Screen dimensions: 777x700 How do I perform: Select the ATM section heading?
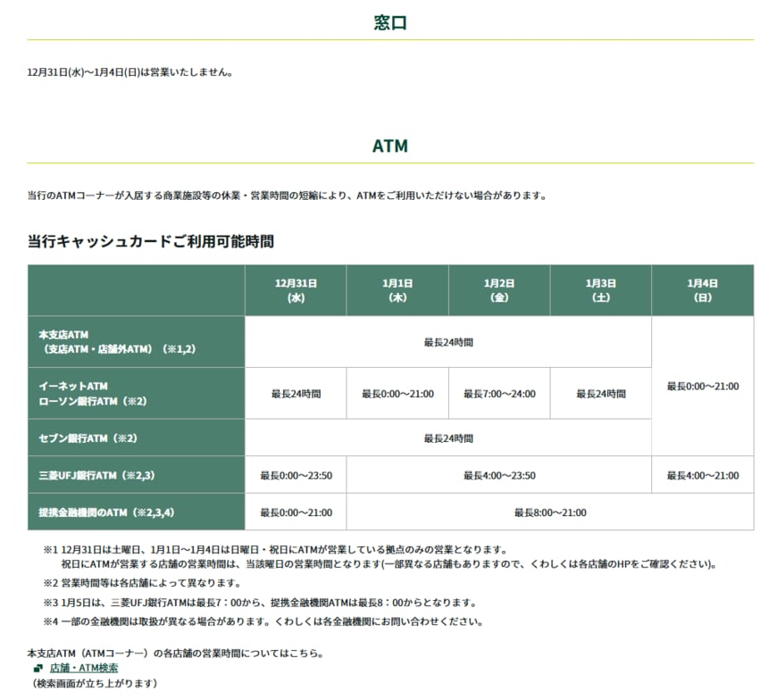tap(388, 142)
